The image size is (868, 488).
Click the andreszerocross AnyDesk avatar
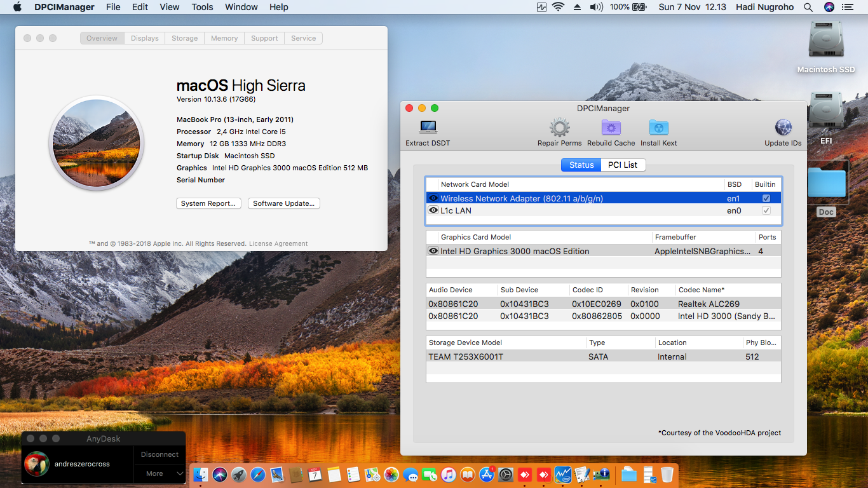(x=36, y=464)
